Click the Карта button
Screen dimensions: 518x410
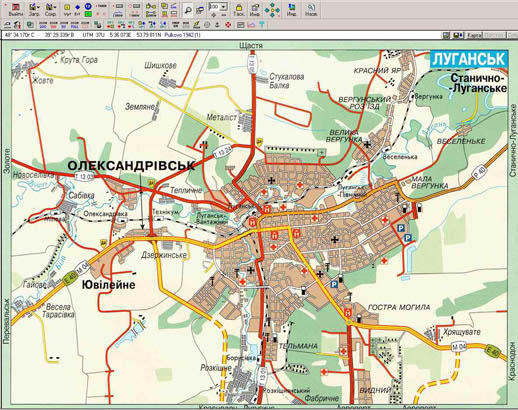pos(474,35)
